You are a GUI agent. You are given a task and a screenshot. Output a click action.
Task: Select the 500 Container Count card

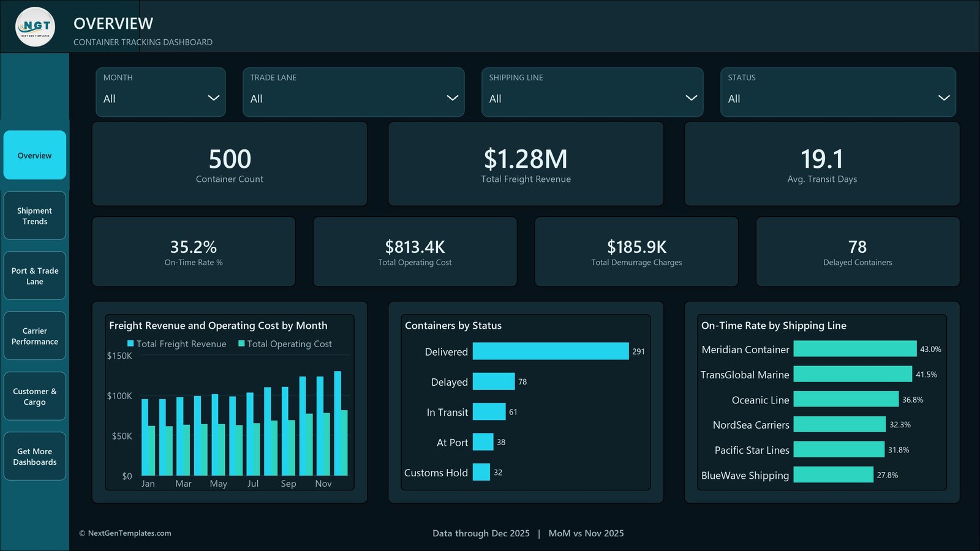230,163
